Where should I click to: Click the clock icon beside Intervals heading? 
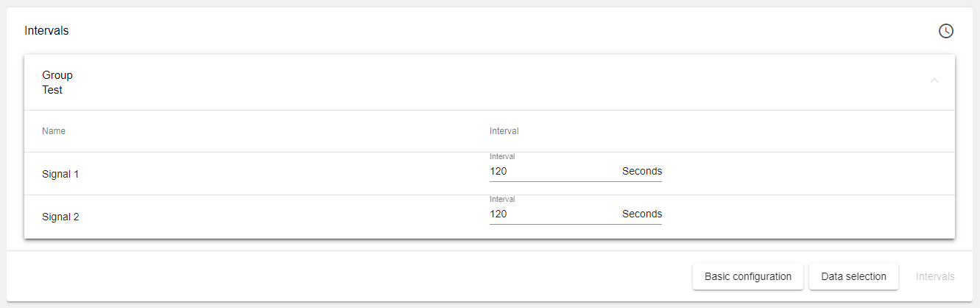[x=945, y=31]
